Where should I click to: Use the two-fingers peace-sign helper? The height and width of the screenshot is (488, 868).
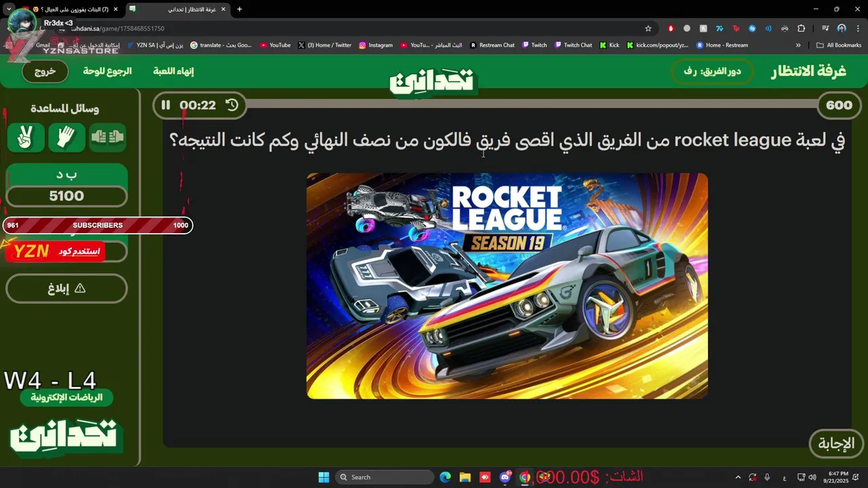(x=26, y=138)
